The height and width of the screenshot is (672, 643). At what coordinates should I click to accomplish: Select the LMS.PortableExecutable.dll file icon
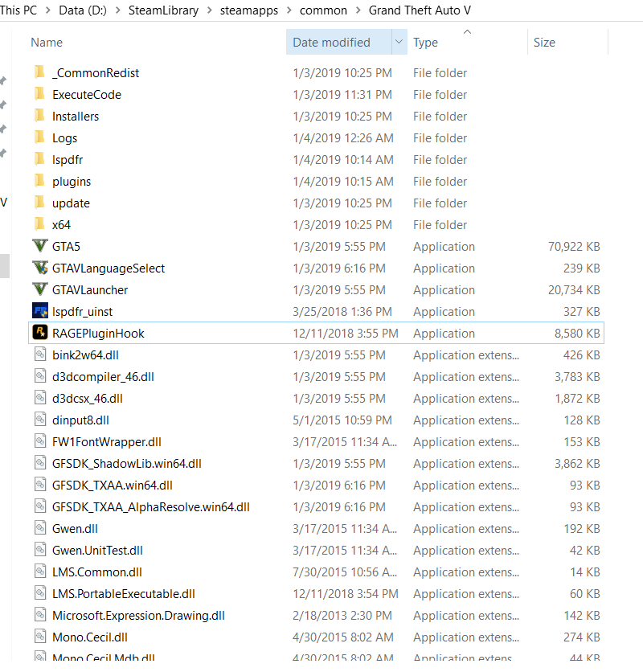pyautogui.click(x=40, y=593)
